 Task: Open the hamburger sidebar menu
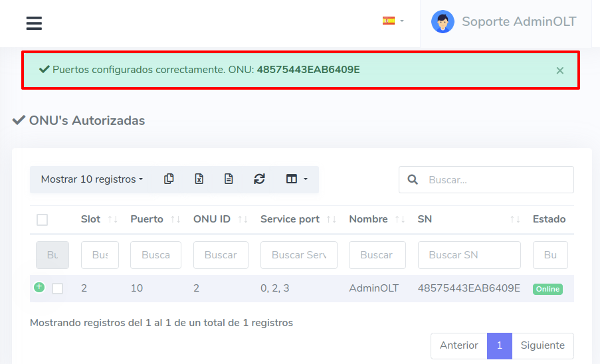pyautogui.click(x=34, y=23)
